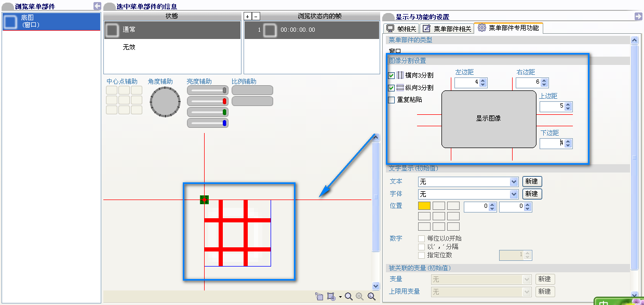The width and height of the screenshot is (644, 305).
Task: Select the 无效 state row
Action: tap(172, 47)
